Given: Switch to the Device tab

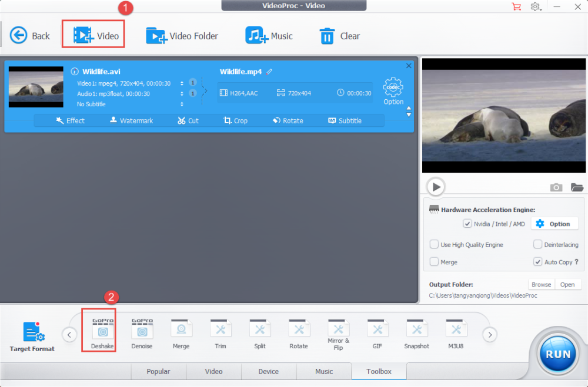Looking at the screenshot, I should [x=269, y=371].
